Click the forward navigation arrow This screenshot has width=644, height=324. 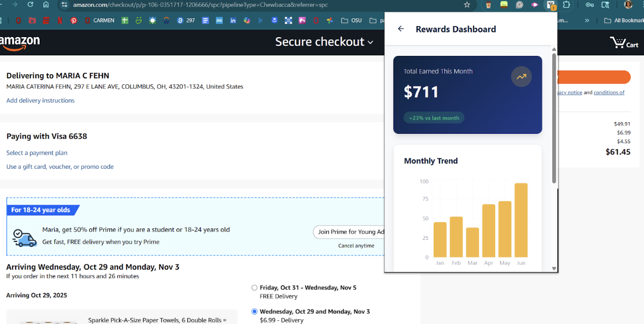tap(15, 5)
